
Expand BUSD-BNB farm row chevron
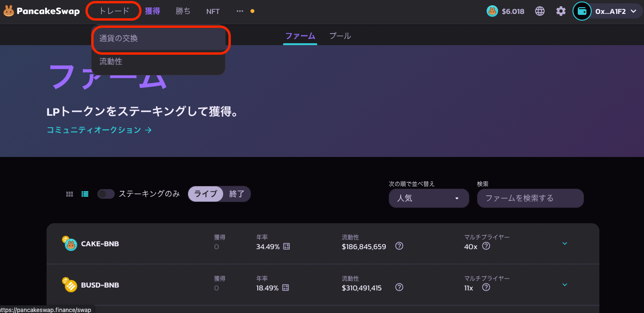[565, 285]
